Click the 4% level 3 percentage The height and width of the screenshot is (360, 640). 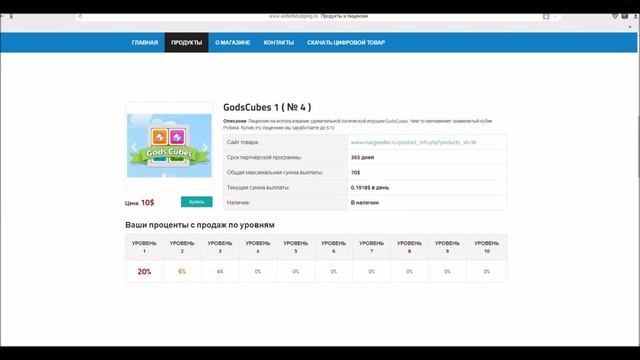pos(220,271)
